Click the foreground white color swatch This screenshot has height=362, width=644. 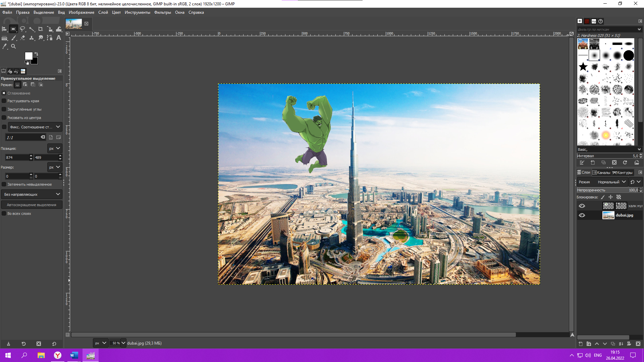click(x=29, y=56)
